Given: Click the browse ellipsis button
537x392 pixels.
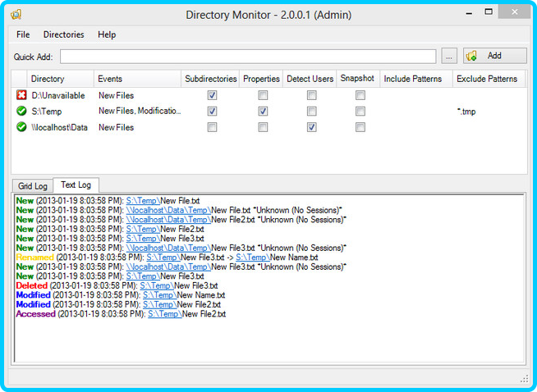Looking at the screenshot, I should coord(449,56).
